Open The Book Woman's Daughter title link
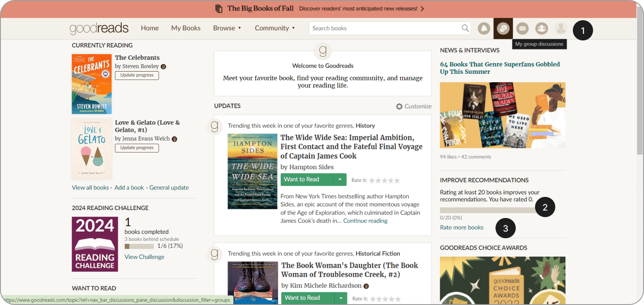Image resolution: width=644 pixels, height=305 pixels. click(x=350, y=270)
